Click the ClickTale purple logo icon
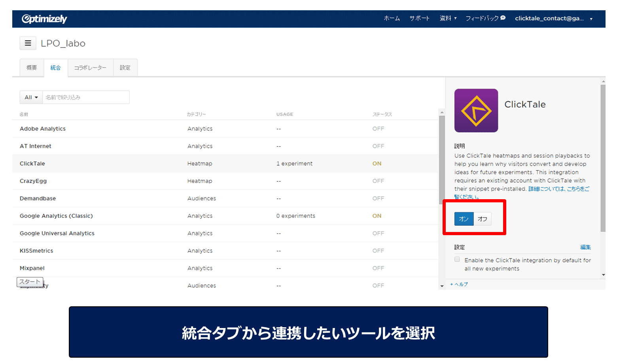The image size is (617, 364). pos(476,111)
